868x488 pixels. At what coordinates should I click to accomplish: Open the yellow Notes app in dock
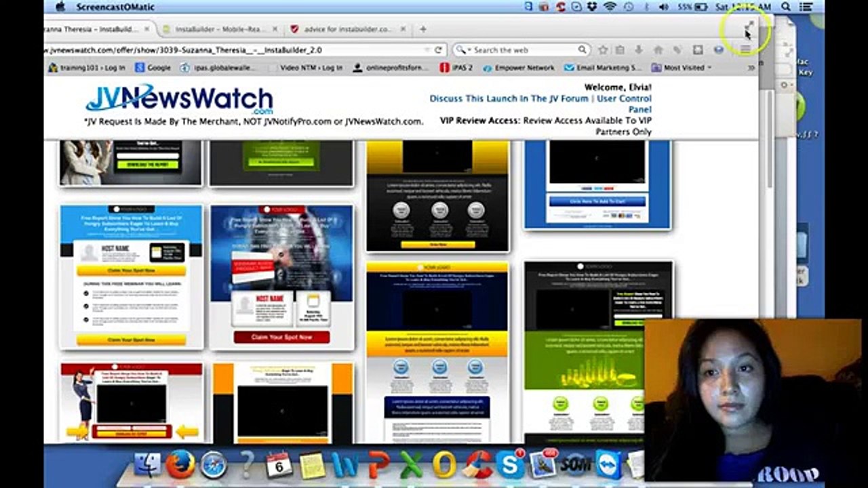312,466
